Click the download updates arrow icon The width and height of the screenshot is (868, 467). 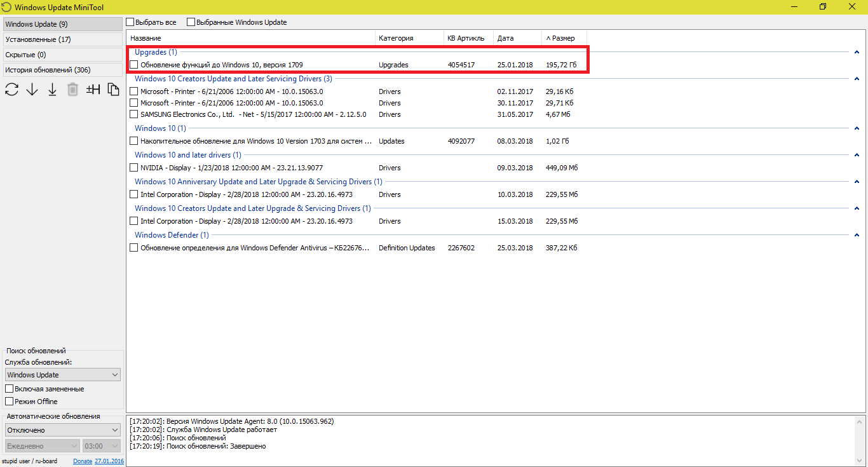pos(32,90)
